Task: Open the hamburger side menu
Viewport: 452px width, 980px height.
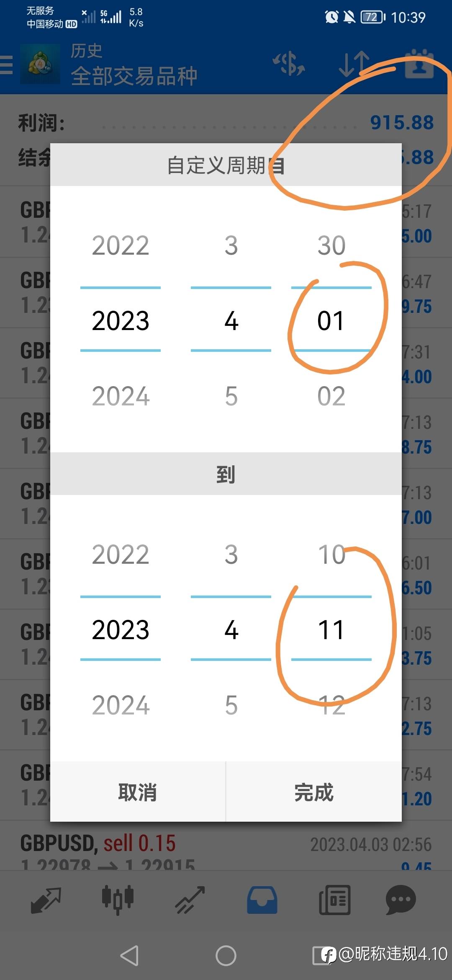Action: click(x=6, y=65)
